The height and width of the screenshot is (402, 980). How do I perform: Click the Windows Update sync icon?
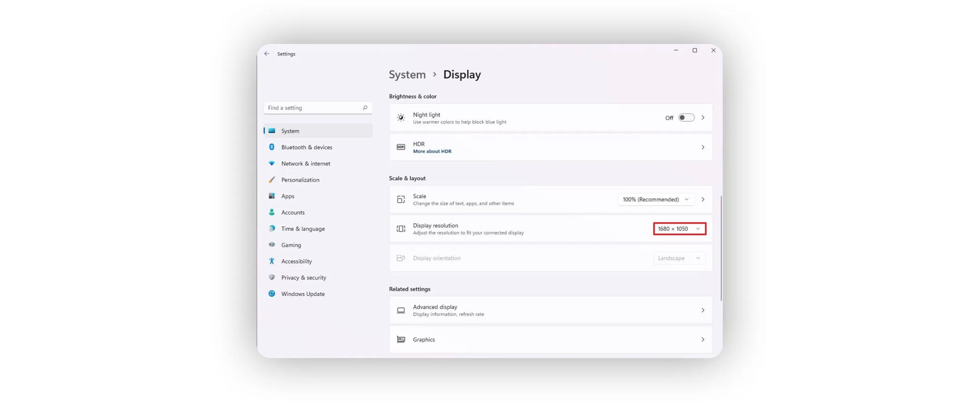(x=271, y=294)
